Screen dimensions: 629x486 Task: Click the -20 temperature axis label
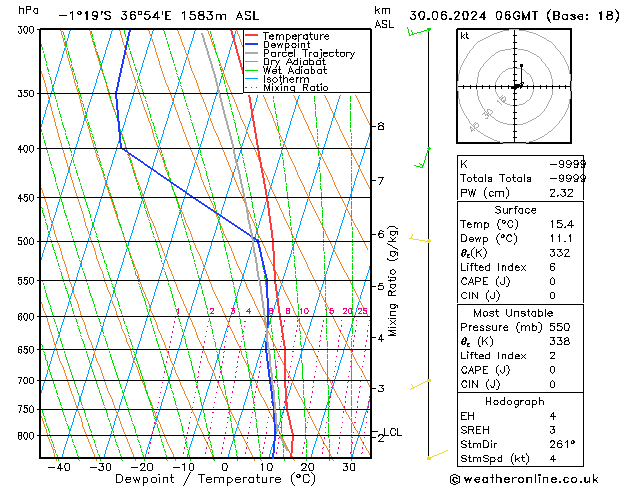coord(142,467)
